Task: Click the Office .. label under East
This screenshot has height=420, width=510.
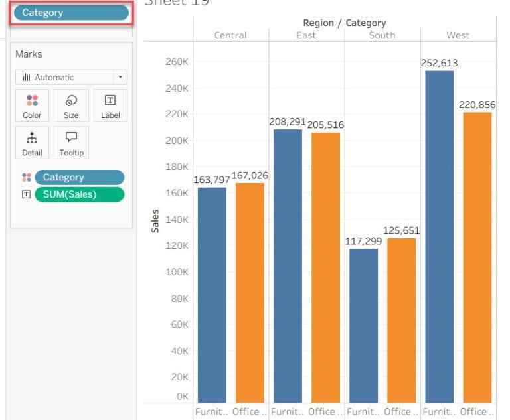Action: [325, 412]
